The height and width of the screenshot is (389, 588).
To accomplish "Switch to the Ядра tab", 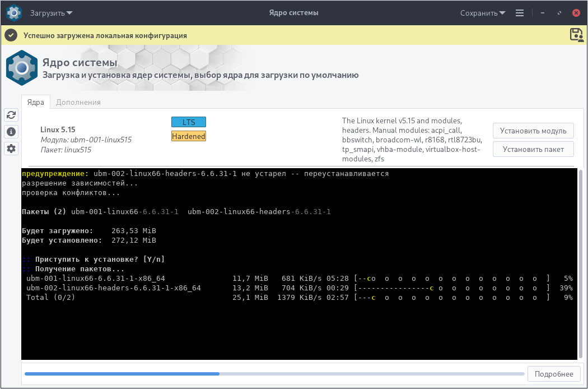I will click(x=36, y=102).
